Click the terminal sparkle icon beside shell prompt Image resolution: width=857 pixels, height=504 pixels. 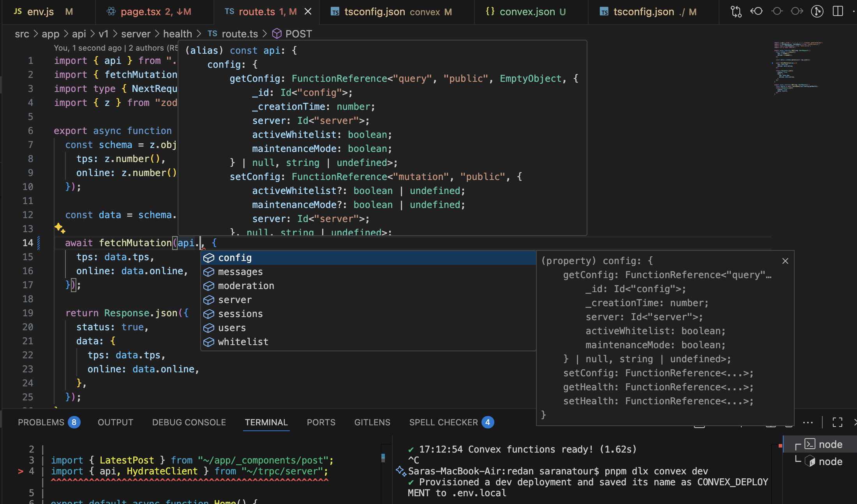[401, 471]
